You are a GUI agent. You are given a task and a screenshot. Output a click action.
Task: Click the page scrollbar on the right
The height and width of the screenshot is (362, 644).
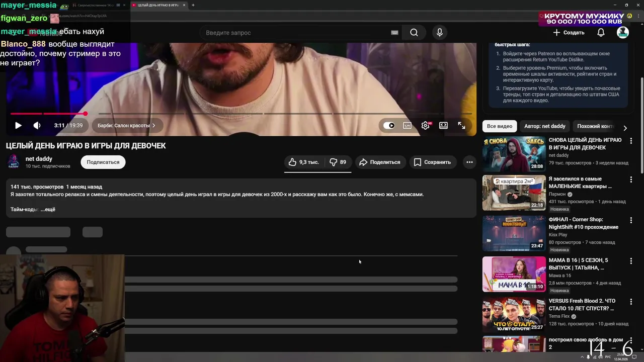point(641,126)
